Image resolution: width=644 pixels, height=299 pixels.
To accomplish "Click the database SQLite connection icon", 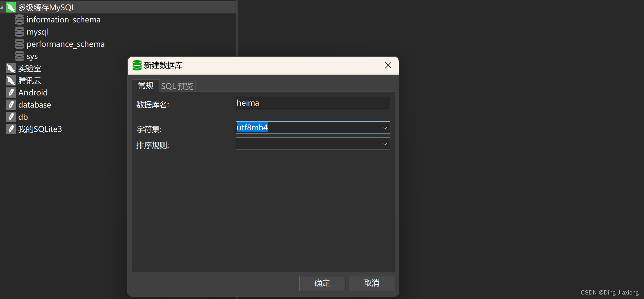I will (11, 105).
